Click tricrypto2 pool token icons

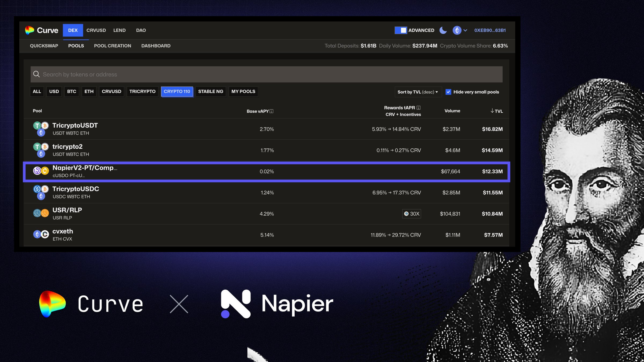click(x=41, y=150)
